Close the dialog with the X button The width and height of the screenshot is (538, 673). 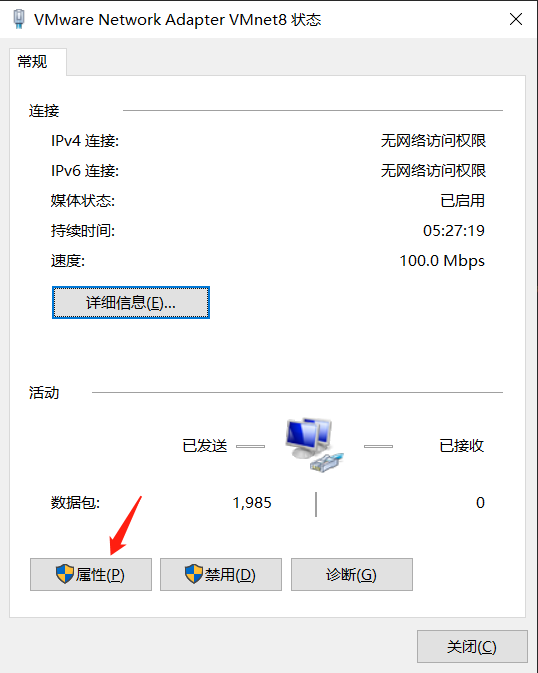point(516,19)
